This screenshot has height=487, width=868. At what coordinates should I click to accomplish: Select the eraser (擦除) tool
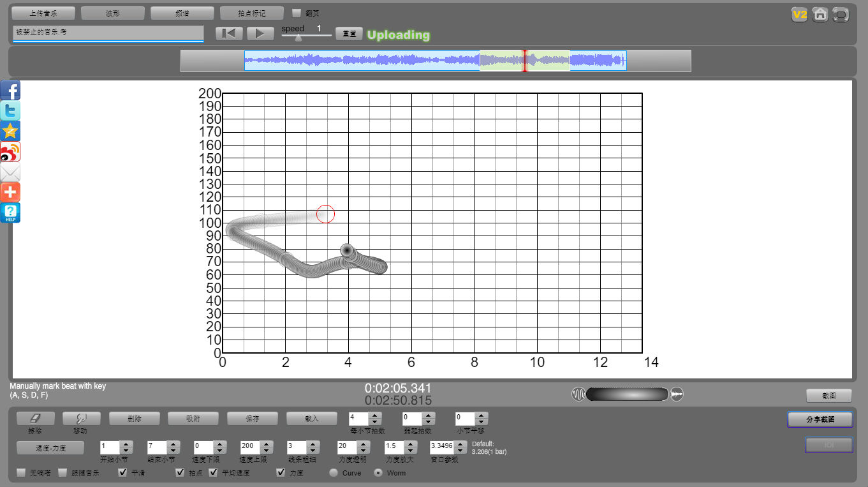(35, 418)
